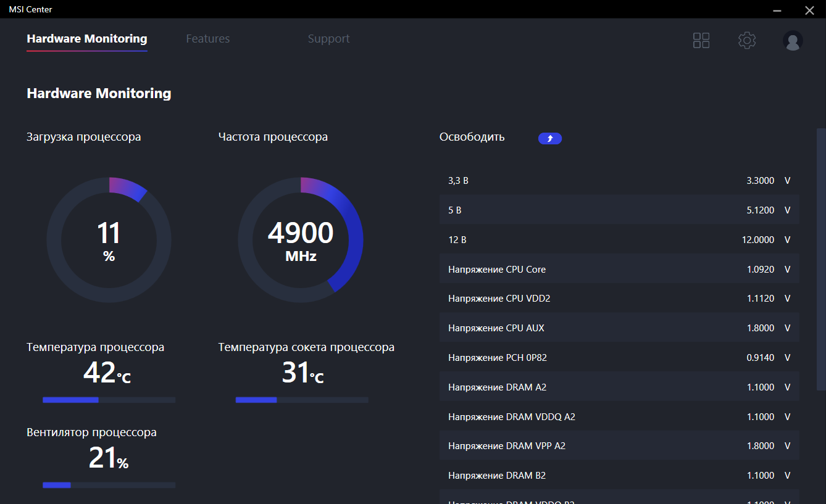Click the 11 % CPU load value
The width and height of the screenshot is (826, 504).
[x=109, y=241]
